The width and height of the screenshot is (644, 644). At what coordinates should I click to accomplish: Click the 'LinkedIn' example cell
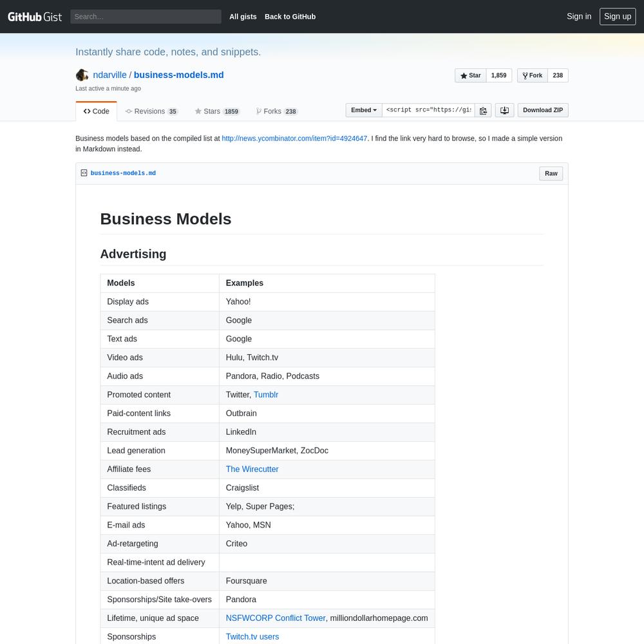point(327,432)
